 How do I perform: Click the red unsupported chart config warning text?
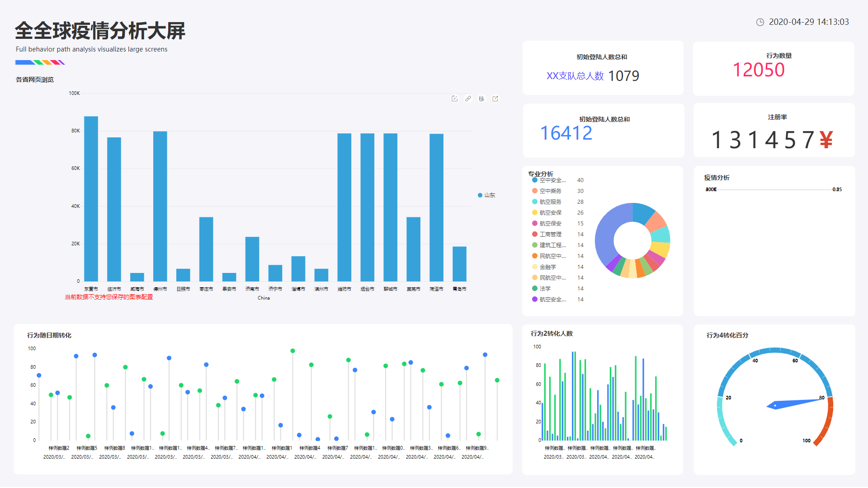(108, 297)
